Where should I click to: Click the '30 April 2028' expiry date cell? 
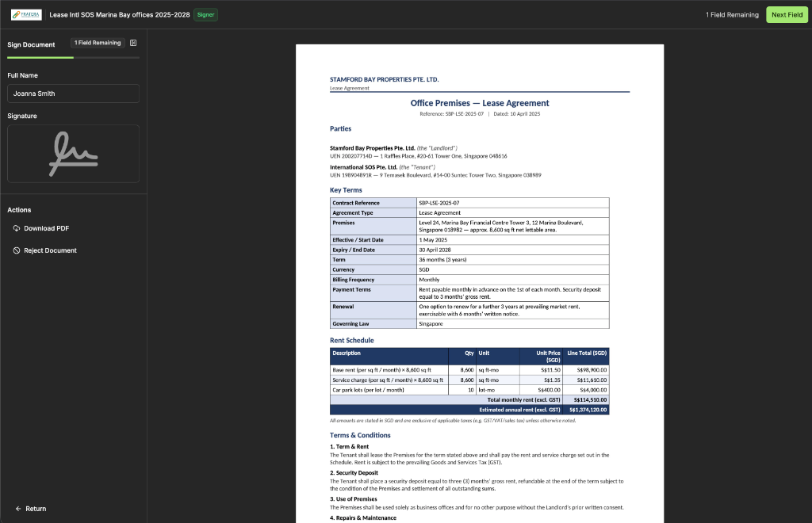pyautogui.click(x=513, y=250)
